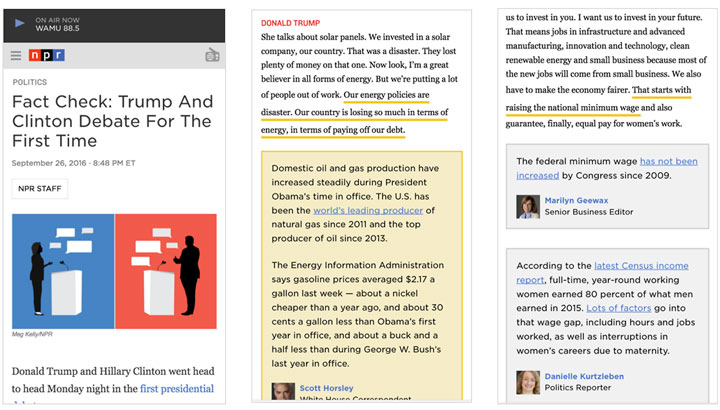Select highlighted 'raising the national minimum wage' text
720x410 pixels.
[x=572, y=107]
